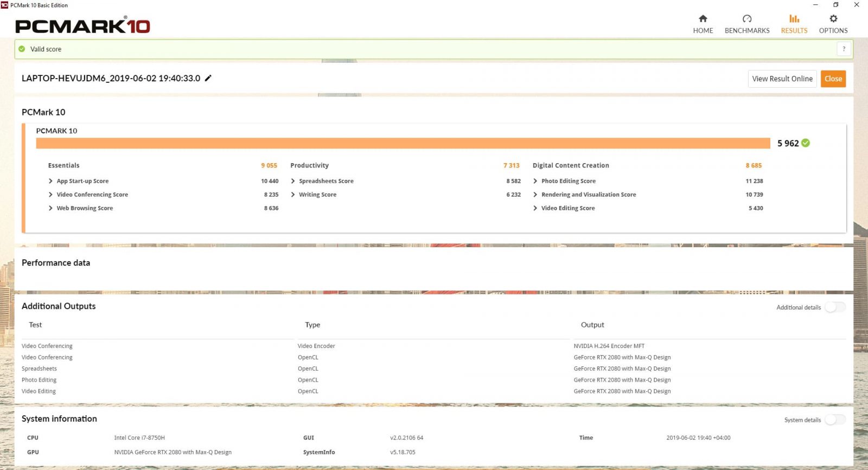Click the pencil icon to rename result
The image size is (868, 470).
click(x=208, y=78)
